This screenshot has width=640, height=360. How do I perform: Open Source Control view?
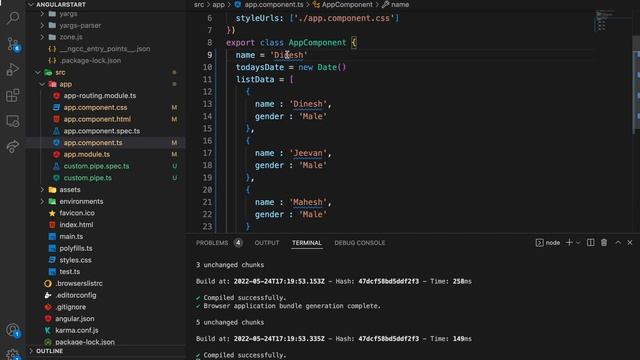point(13,44)
